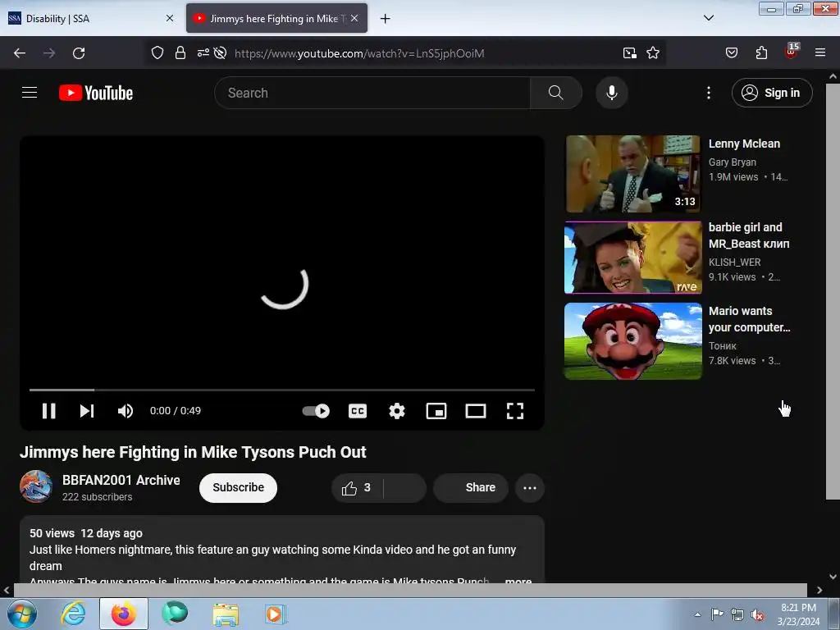Close the Disability | SSA tab
The image size is (840, 630).
point(170,18)
